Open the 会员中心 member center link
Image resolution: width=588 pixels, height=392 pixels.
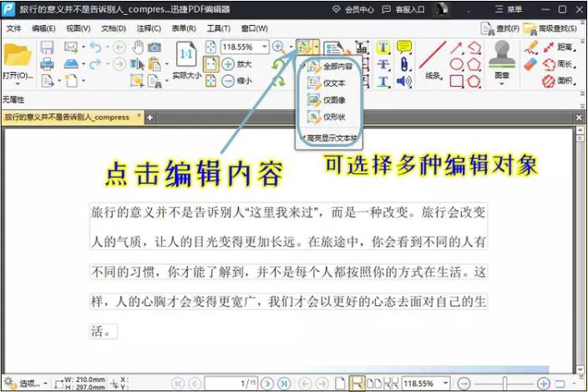pyautogui.click(x=353, y=9)
